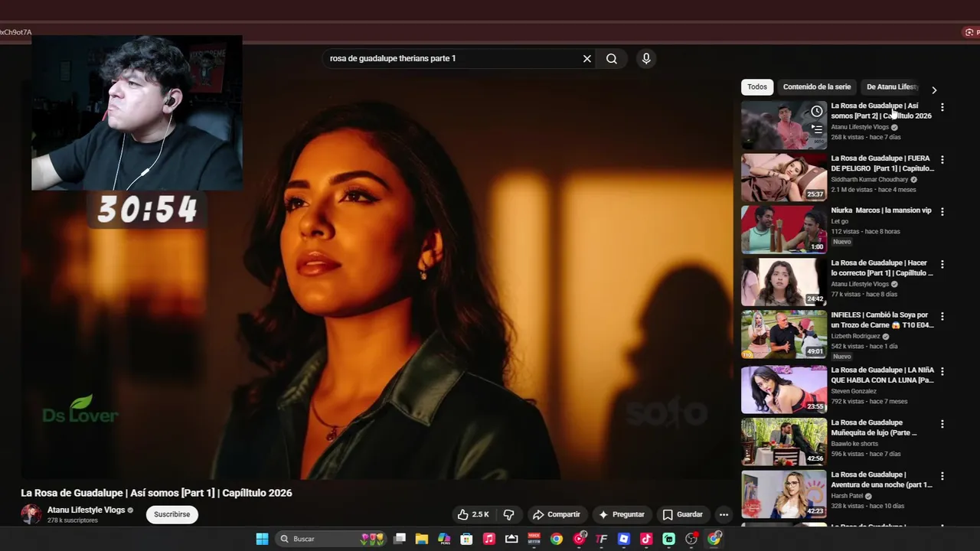Start voice search with microphone icon
This screenshot has width=980, height=551.
click(646, 58)
